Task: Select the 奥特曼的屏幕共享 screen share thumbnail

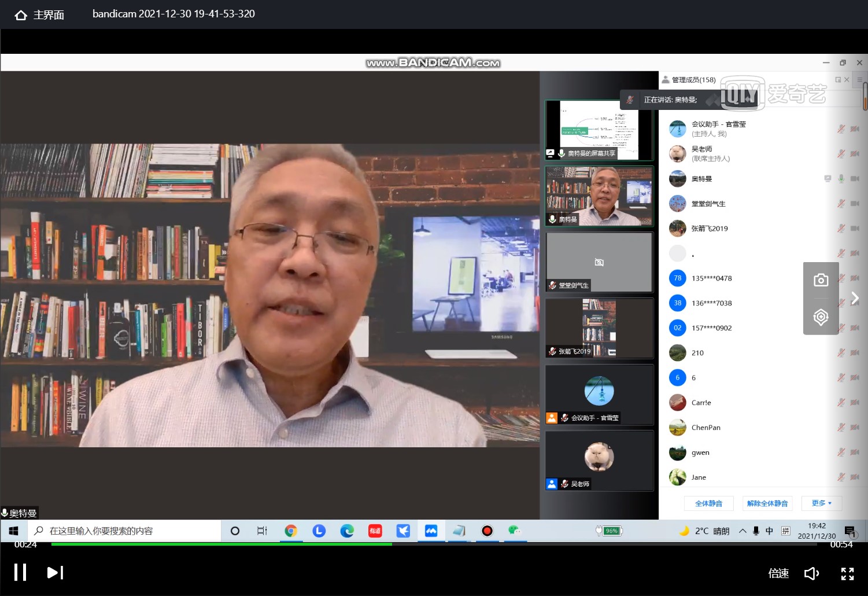Action: (x=599, y=130)
